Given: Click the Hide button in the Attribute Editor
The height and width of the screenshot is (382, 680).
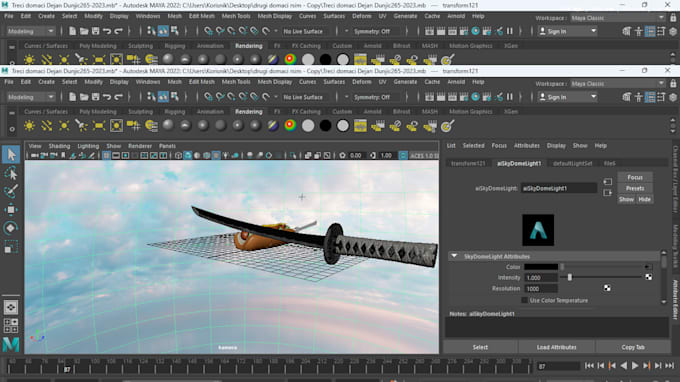Looking at the screenshot, I should click(x=644, y=199).
